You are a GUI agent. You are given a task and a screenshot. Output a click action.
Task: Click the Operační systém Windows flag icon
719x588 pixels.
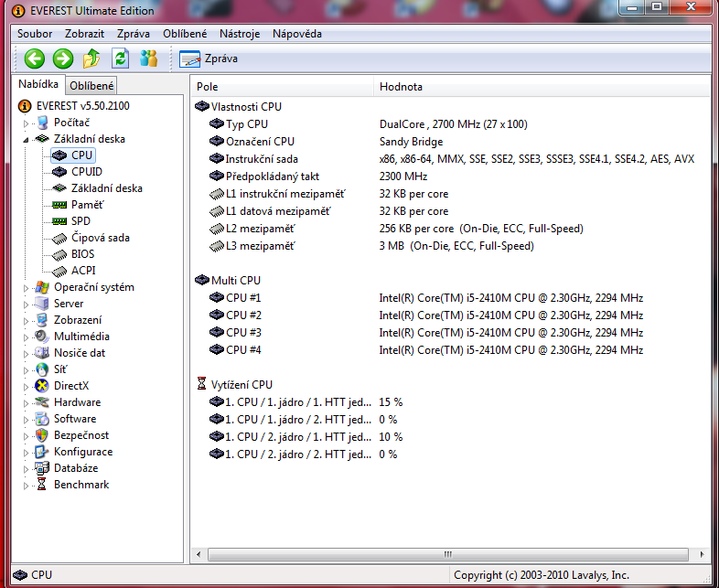tap(42, 287)
